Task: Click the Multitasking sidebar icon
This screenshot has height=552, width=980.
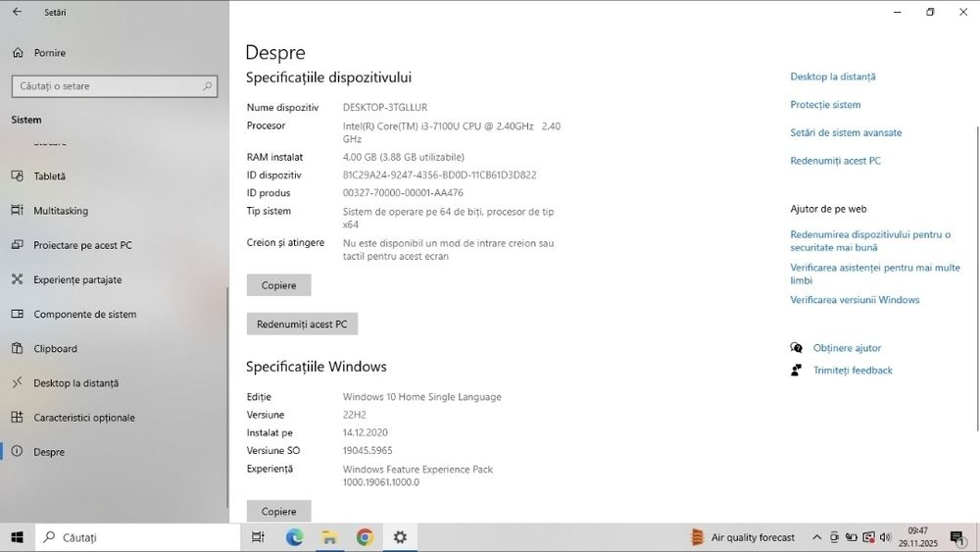Action: pos(18,210)
